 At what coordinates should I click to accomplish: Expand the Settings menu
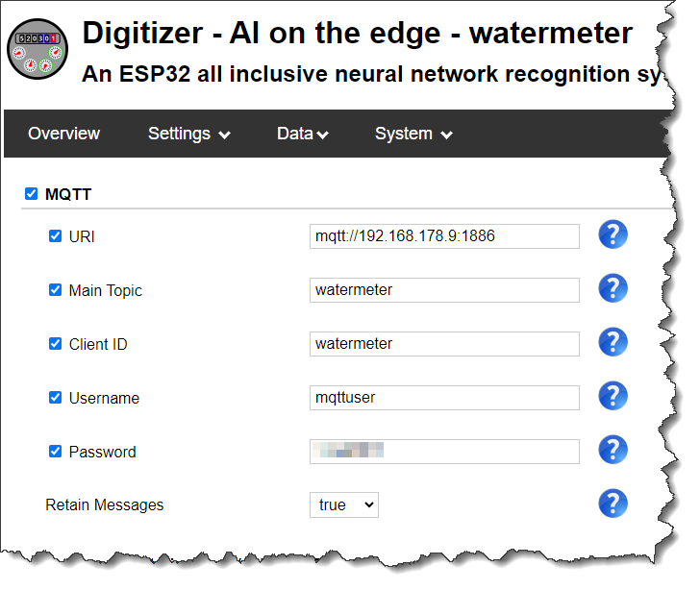pyautogui.click(x=188, y=134)
